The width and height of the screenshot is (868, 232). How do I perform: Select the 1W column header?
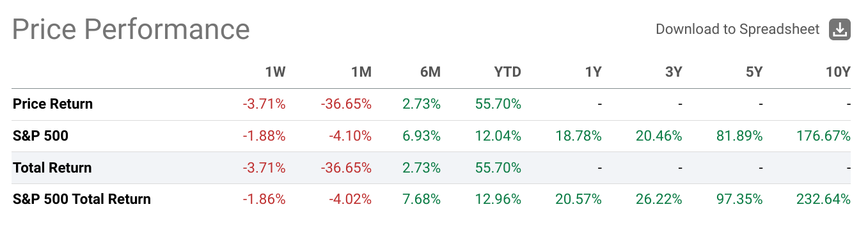click(275, 72)
